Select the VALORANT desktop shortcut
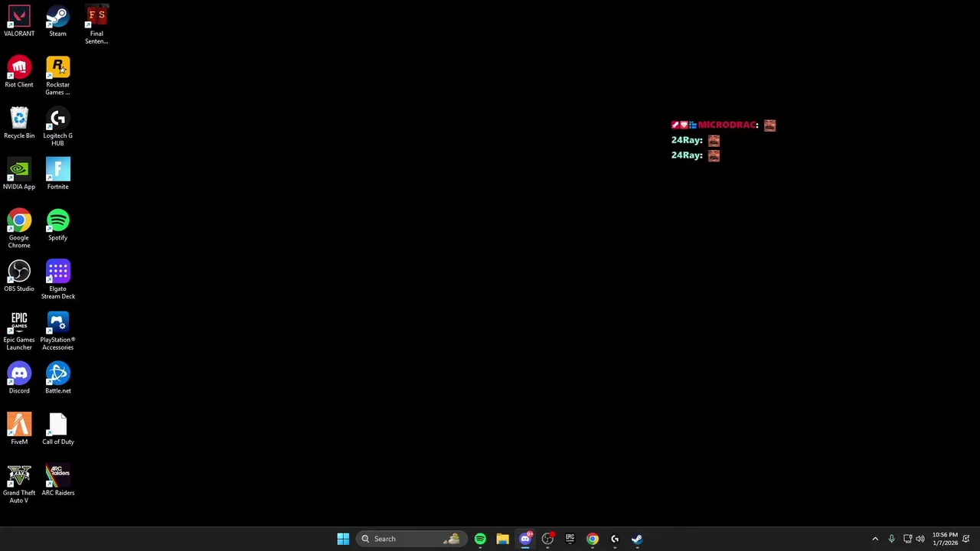 click(19, 21)
